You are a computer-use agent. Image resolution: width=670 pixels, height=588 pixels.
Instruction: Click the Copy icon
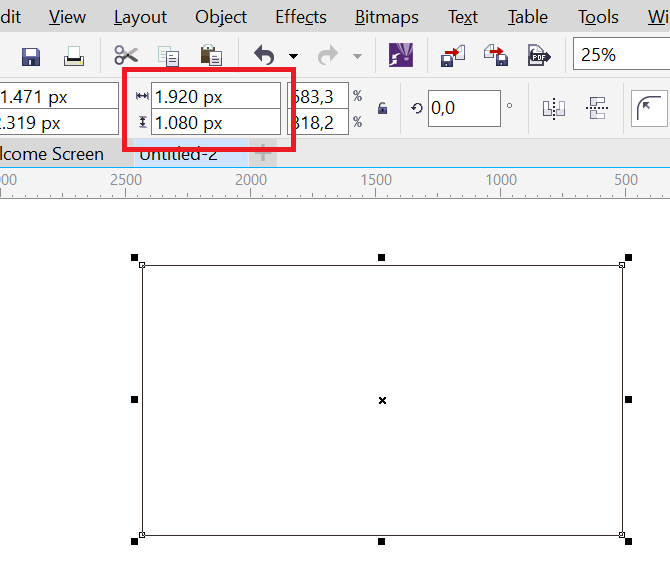coord(168,56)
